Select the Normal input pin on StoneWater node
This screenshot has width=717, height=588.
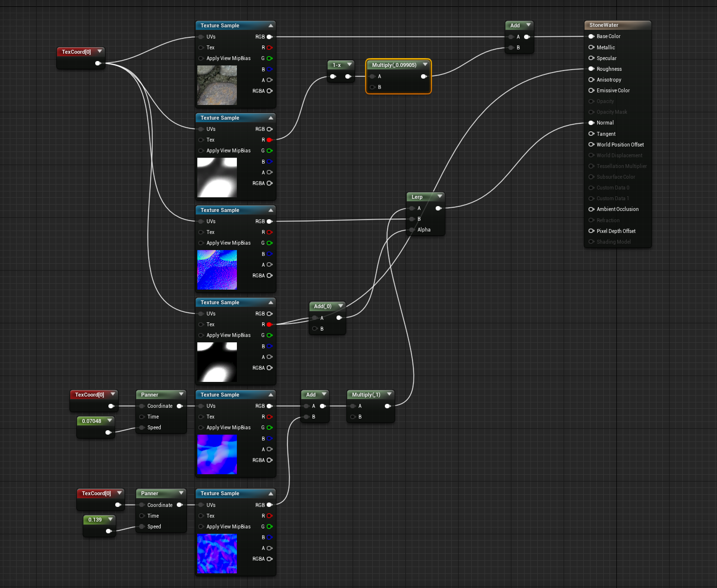[591, 123]
